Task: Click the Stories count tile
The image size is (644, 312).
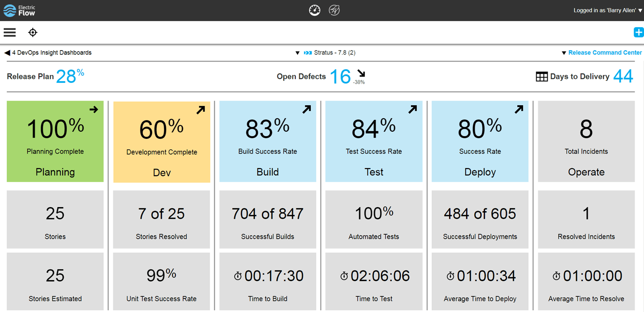Action: (x=55, y=219)
